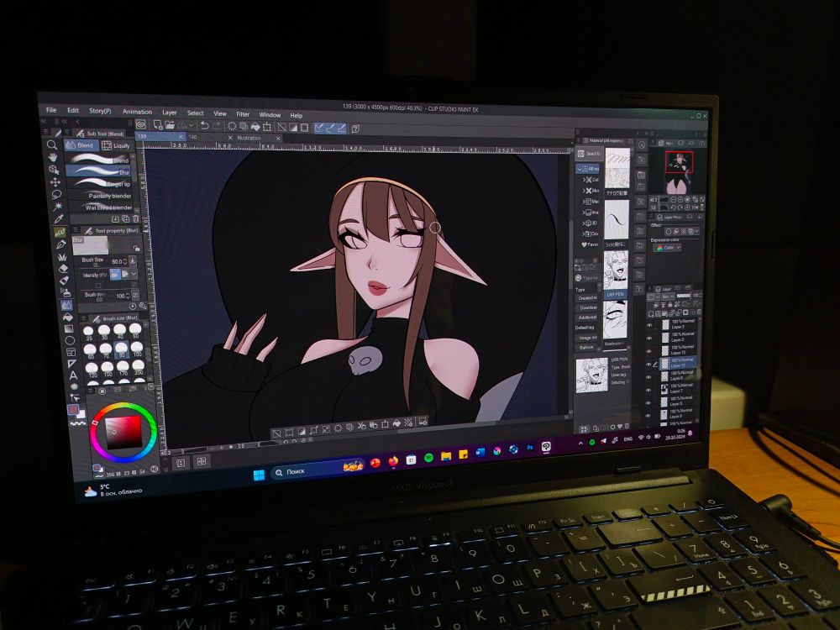840x630 pixels.
Task: Click the Scale/rotate transform icon in command bar
Action: click(267, 127)
